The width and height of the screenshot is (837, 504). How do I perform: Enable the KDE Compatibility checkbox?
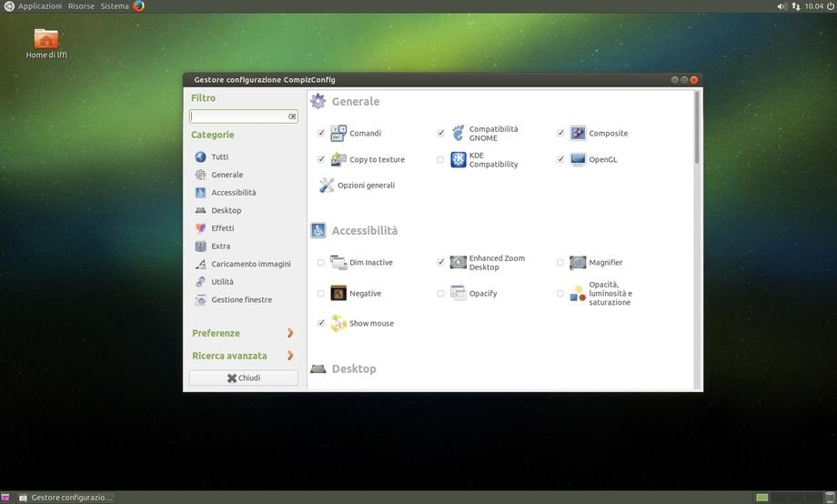coord(441,160)
